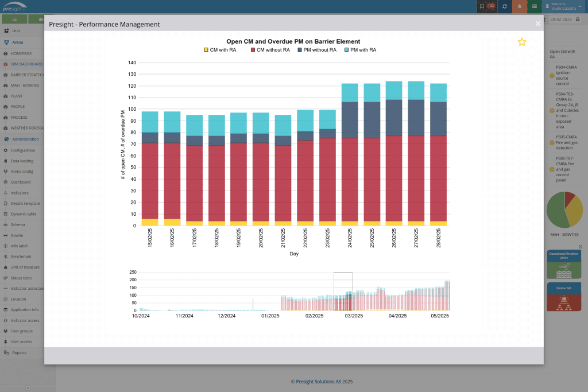The image size is (588, 392).
Task: Click lock icon beside the date
Action: pos(578,19)
